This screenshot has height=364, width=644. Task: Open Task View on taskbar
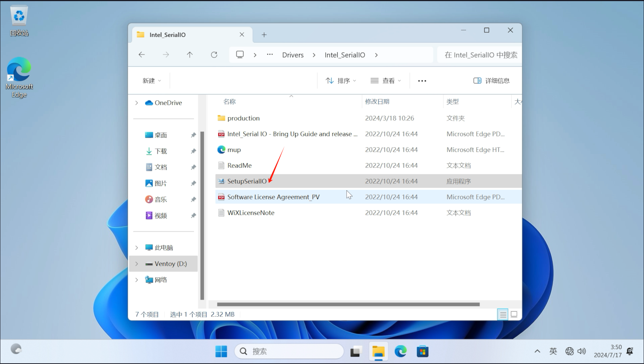coord(355,351)
